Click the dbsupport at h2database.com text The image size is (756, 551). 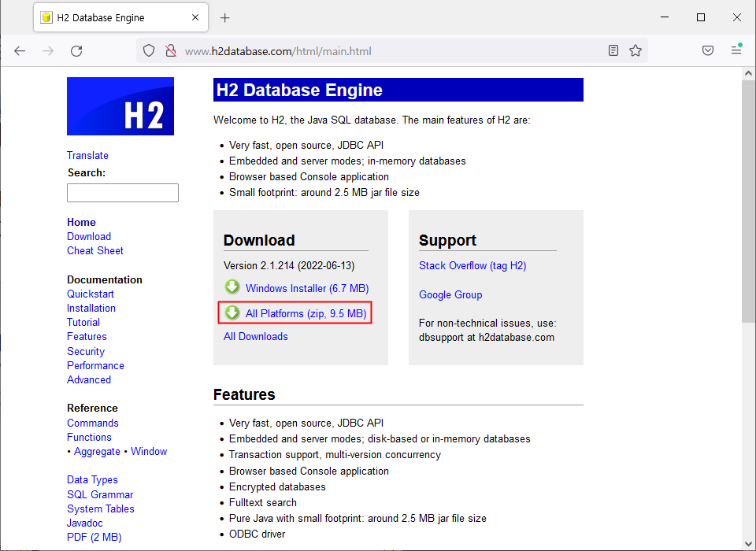(x=487, y=338)
